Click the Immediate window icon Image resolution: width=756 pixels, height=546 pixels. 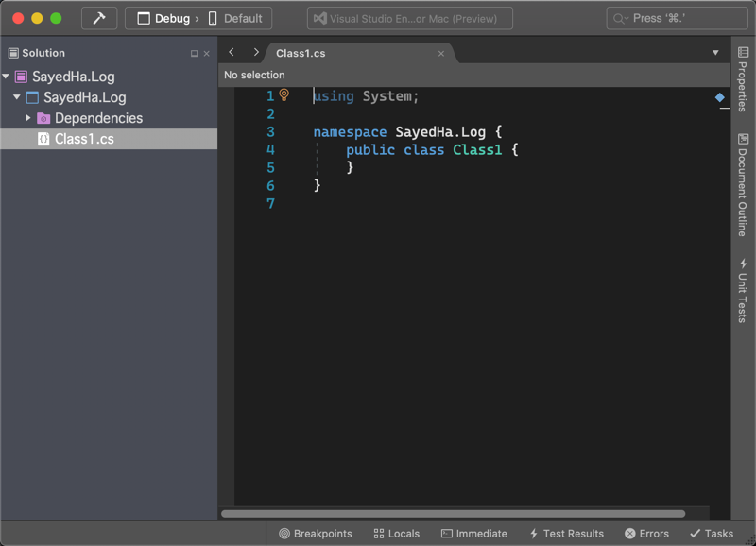[447, 534]
